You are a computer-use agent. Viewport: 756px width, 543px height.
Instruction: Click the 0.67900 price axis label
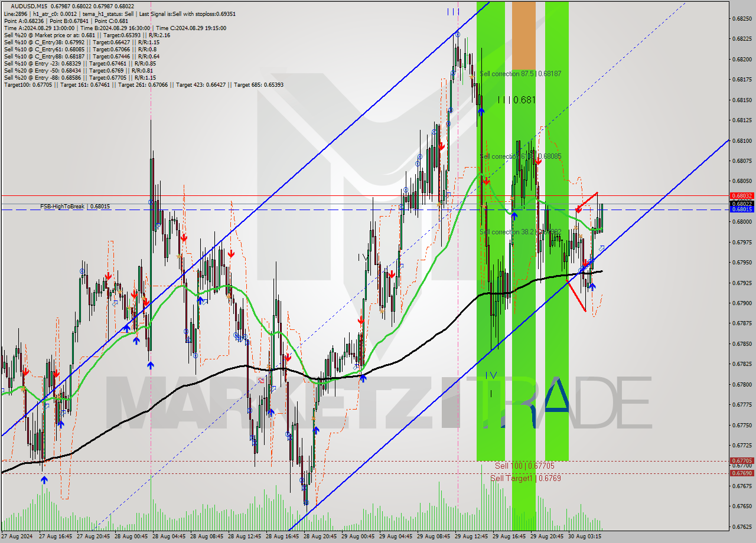pos(742,303)
